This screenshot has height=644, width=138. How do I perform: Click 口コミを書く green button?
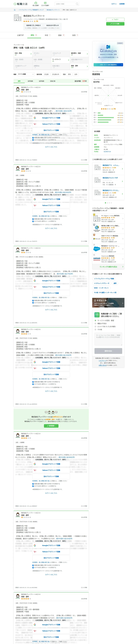[x=115, y=24]
